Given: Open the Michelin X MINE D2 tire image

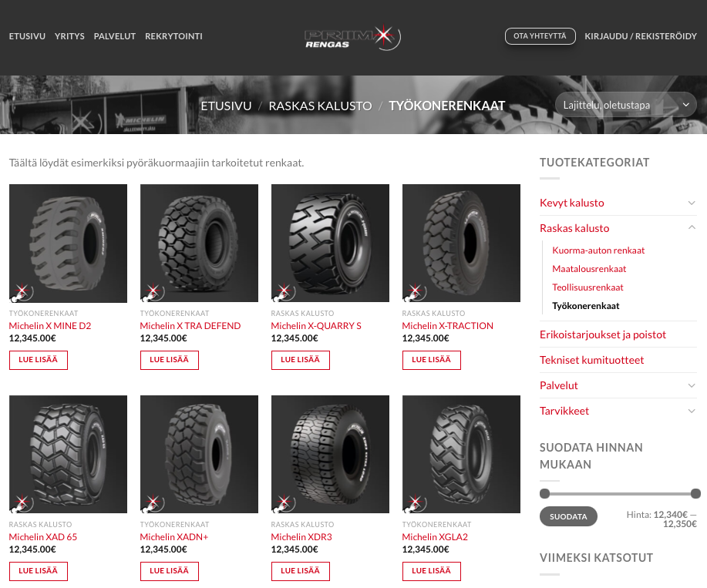Looking at the screenshot, I should pyautogui.click(x=68, y=243).
